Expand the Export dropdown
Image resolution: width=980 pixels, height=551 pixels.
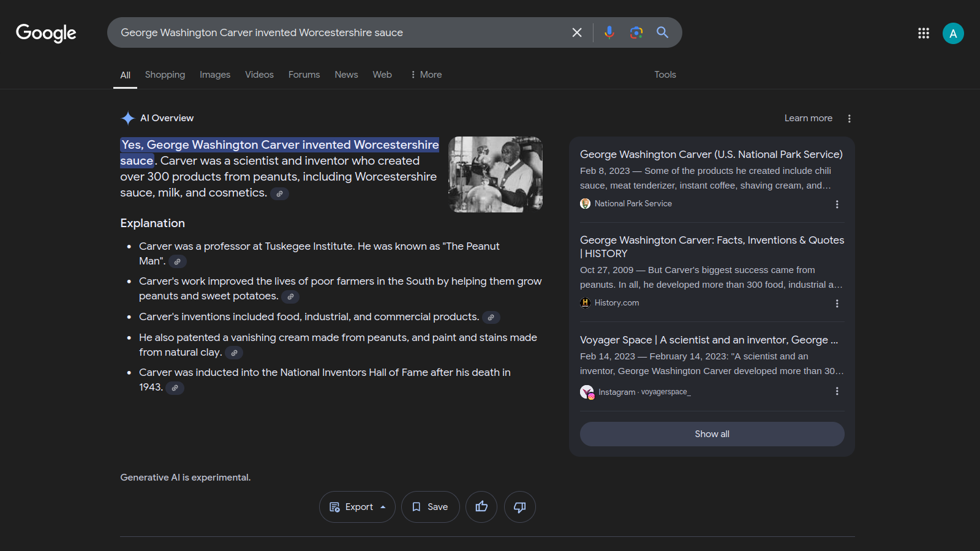pos(358,507)
